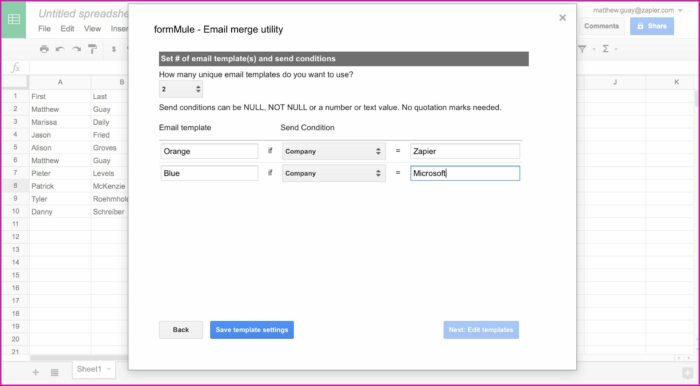Open Company dropdown for Blue template
Image resolution: width=700 pixels, height=386 pixels.
click(333, 173)
